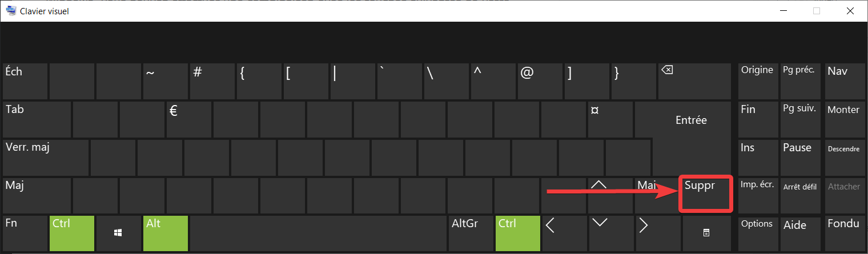Click the Entrée key
The width and height of the screenshot is (868, 254).
coord(691,120)
